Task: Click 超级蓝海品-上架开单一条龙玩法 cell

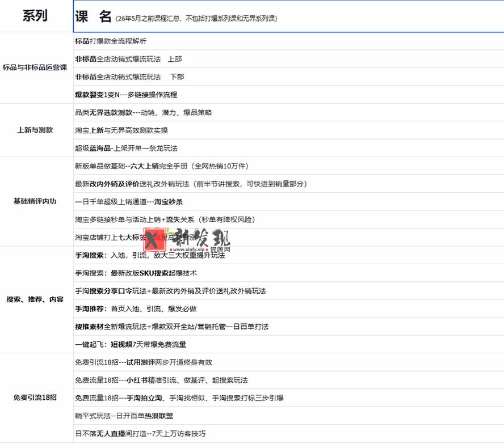Action: (x=289, y=148)
